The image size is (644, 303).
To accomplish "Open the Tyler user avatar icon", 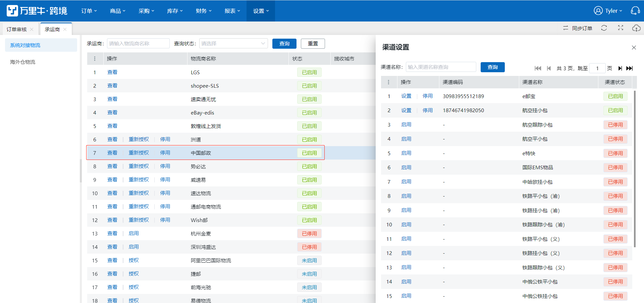I will coord(598,11).
